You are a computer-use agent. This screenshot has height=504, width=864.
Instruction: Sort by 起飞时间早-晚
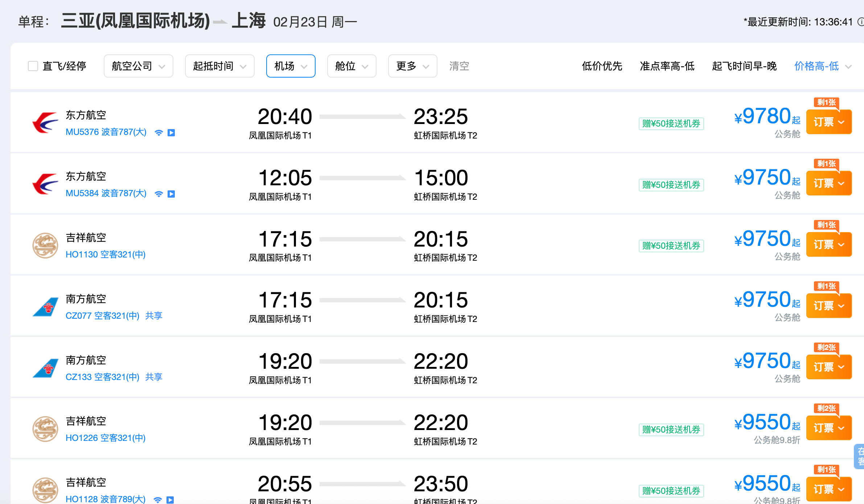[744, 66]
